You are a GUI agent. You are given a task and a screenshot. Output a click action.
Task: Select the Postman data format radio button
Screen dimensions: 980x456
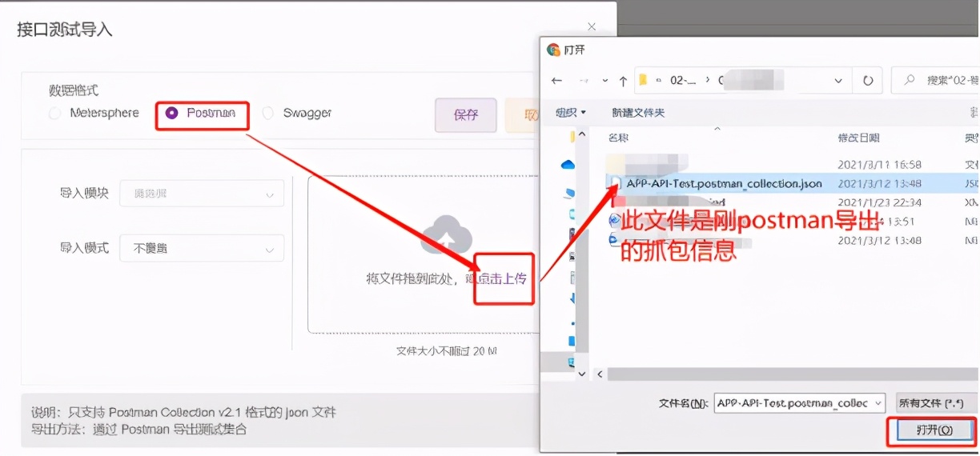pyautogui.click(x=171, y=114)
